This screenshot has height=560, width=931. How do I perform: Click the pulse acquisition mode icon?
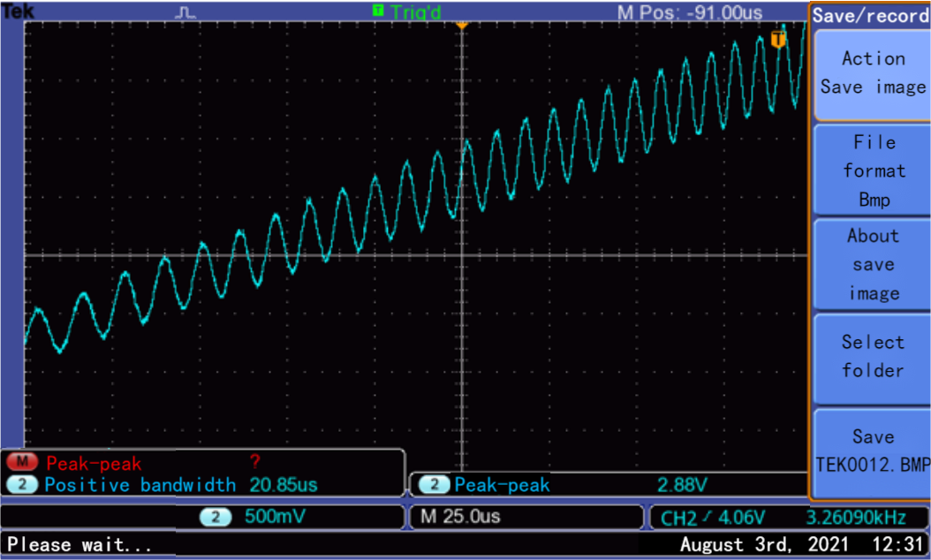tap(185, 11)
